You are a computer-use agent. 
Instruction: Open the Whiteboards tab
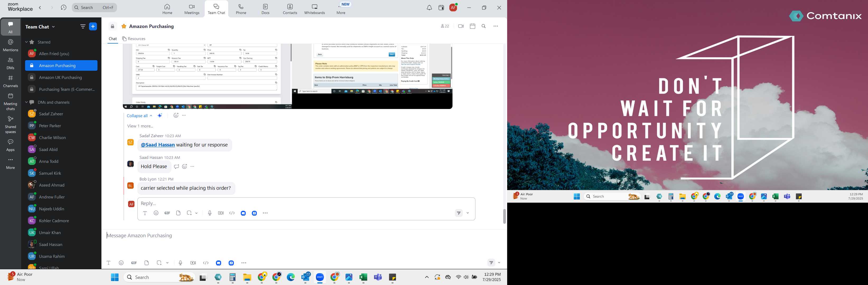pos(314,9)
